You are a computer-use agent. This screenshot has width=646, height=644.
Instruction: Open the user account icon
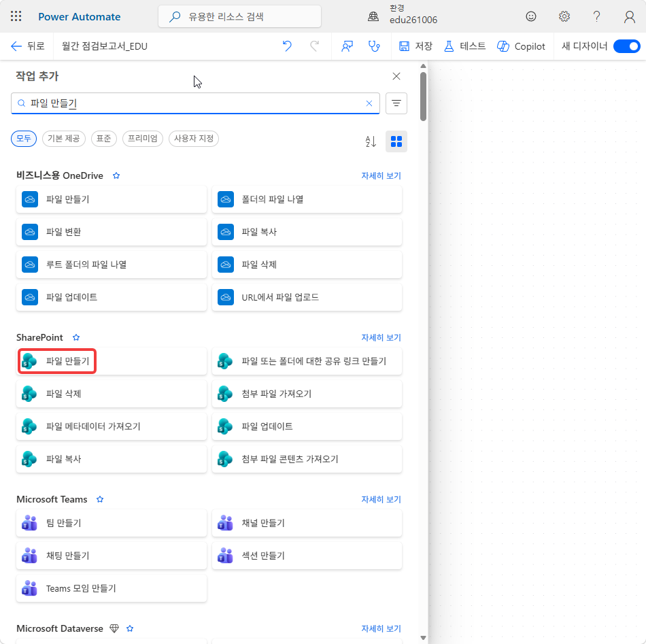click(x=629, y=16)
